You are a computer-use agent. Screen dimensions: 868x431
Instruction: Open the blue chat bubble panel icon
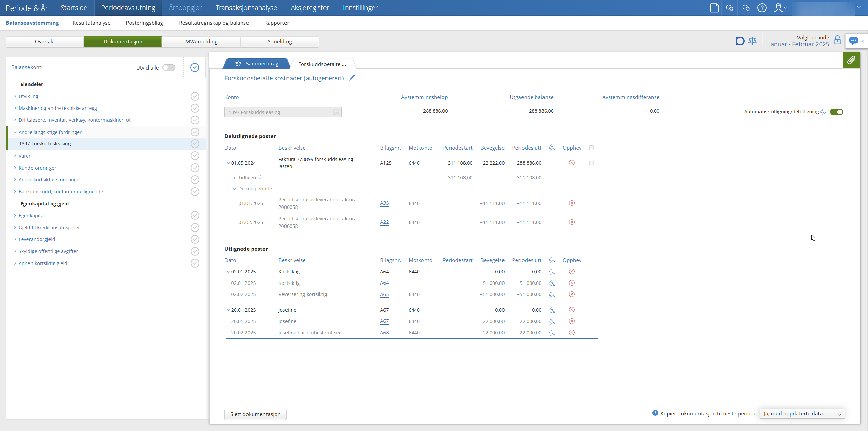853,41
